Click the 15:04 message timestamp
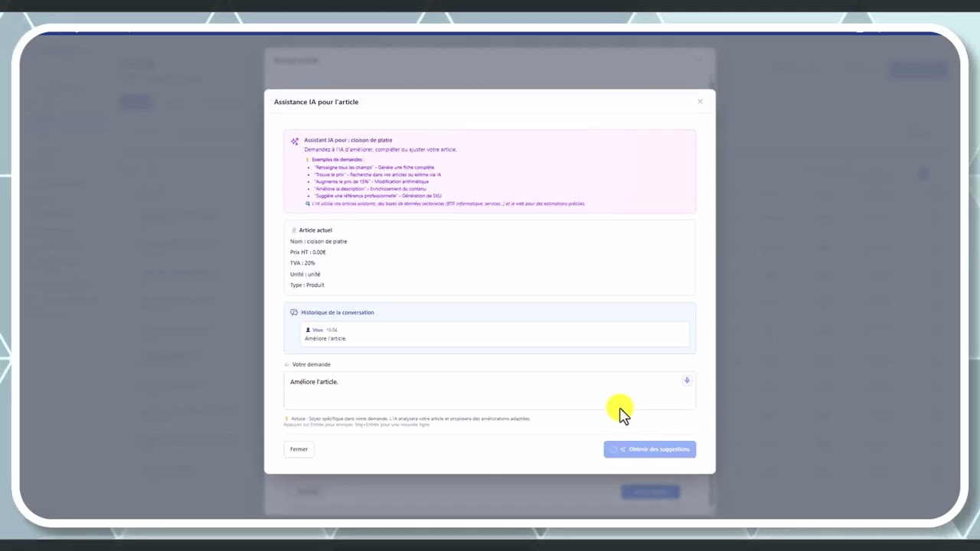 pos(332,330)
